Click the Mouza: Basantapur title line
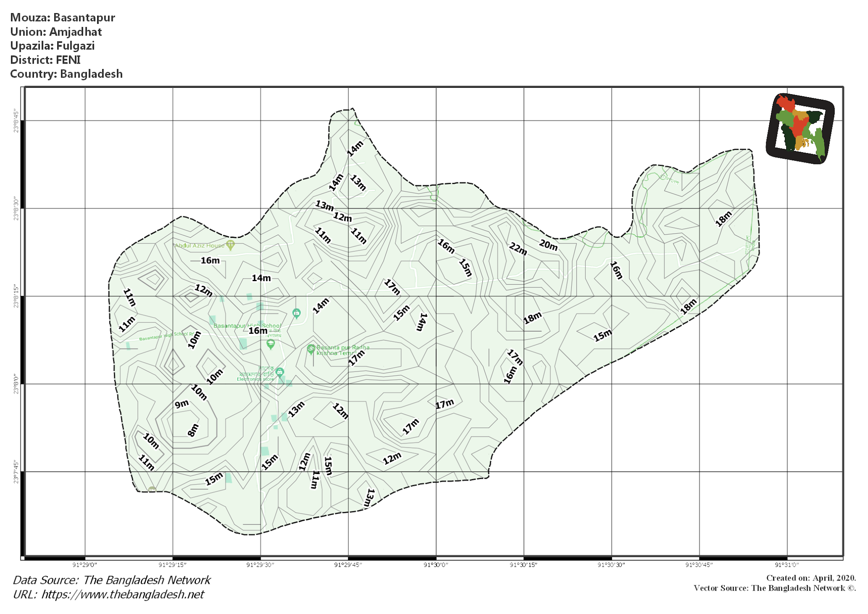 tap(63, 18)
